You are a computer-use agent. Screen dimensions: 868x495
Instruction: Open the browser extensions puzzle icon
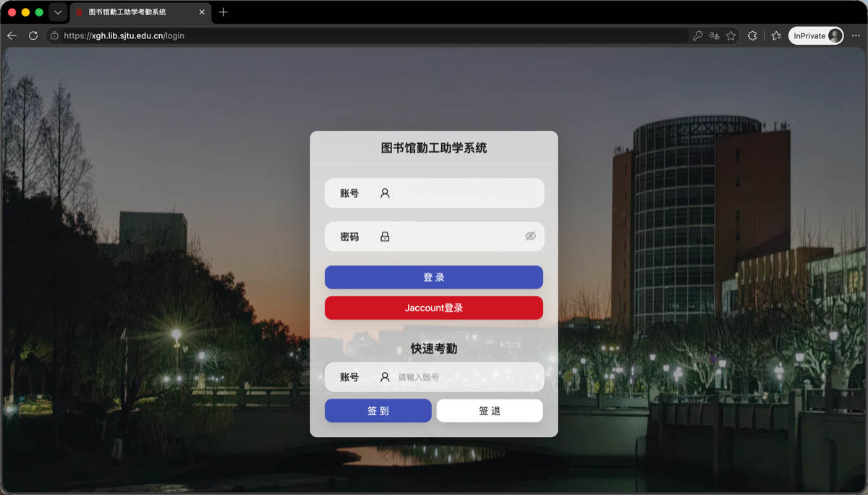(x=752, y=35)
